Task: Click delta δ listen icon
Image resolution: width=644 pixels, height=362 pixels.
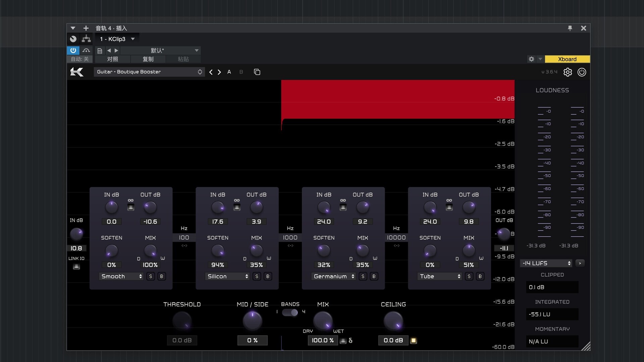Action: (x=351, y=341)
